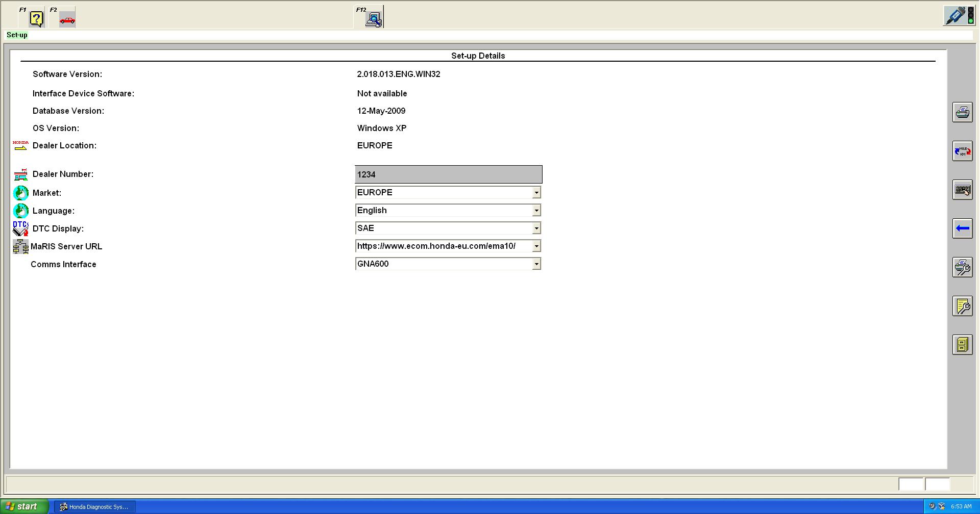The image size is (980, 514).
Task: Click the Set-up breadcrumb label
Action: click(17, 35)
